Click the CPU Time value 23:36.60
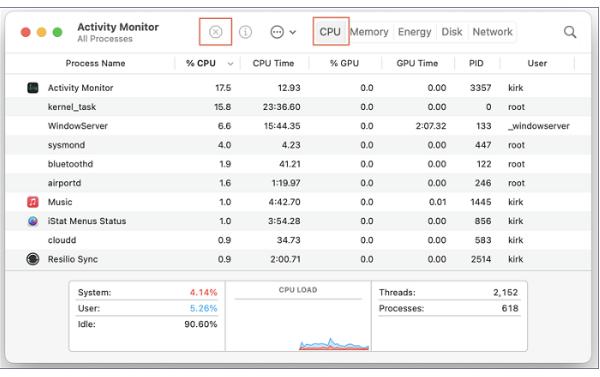The image size is (600, 377). pos(282,107)
